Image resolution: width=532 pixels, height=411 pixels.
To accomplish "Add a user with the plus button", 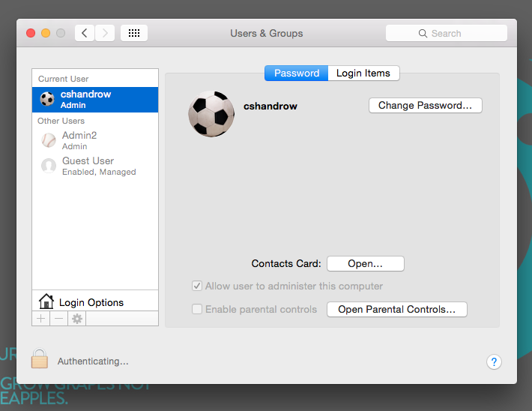I will tap(40, 319).
